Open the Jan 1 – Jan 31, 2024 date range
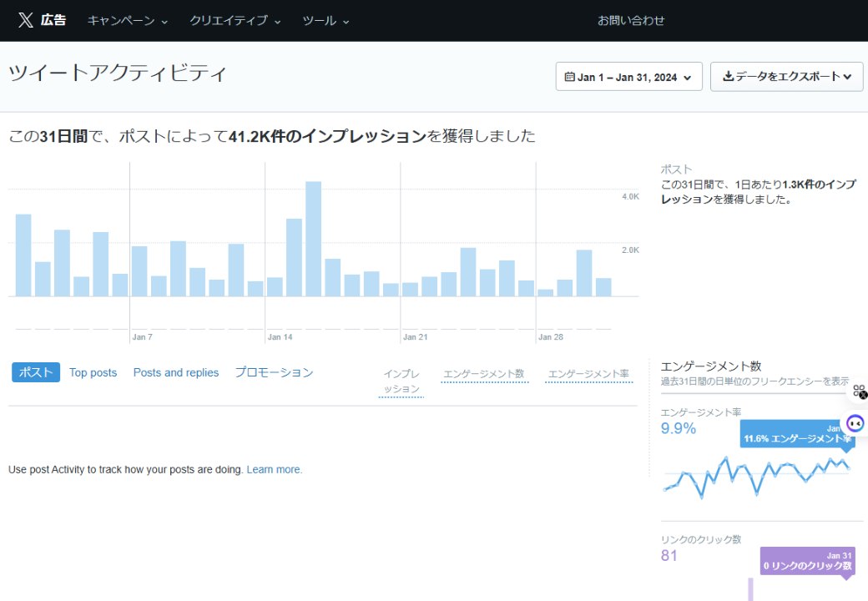 coord(628,77)
